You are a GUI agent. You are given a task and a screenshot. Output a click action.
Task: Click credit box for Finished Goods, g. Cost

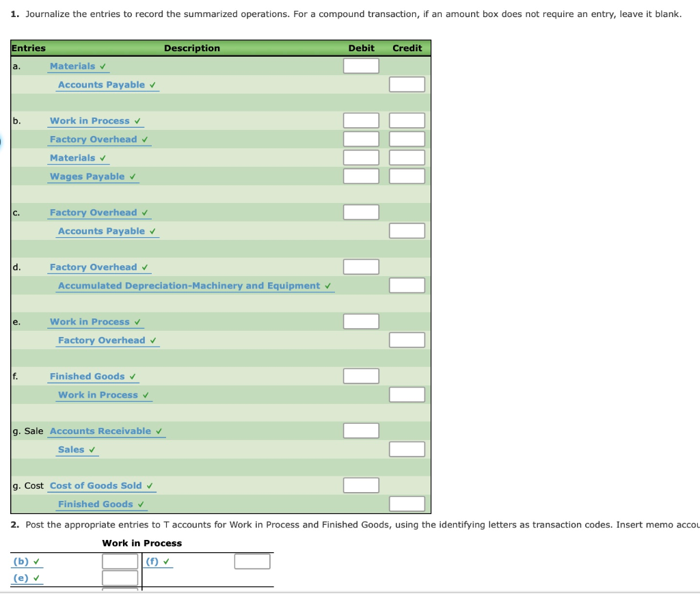(x=407, y=504)
